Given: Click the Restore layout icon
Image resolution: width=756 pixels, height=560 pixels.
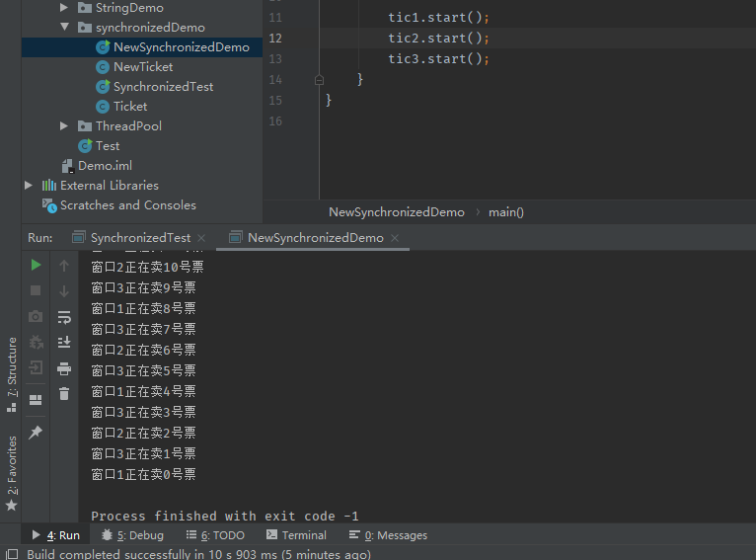Looking at the screenshot, I should [36, 400].
